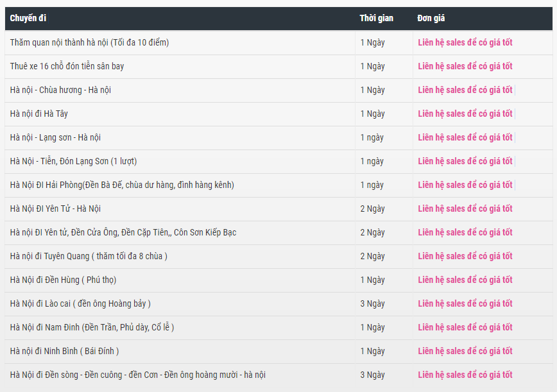
Task: Click "Hà Nội đi Đền Hùng (Phú thọ)" text
Action: 63,280
